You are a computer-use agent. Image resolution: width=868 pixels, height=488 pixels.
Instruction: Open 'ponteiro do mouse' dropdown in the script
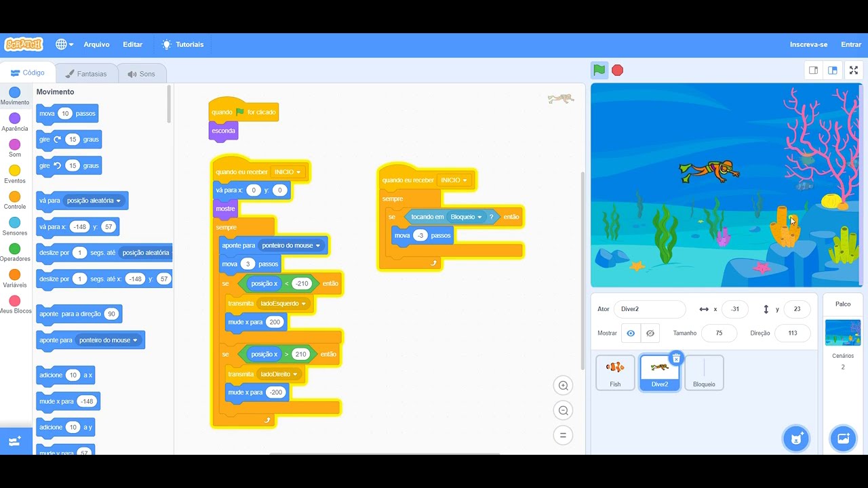click(x=291, y=245)
